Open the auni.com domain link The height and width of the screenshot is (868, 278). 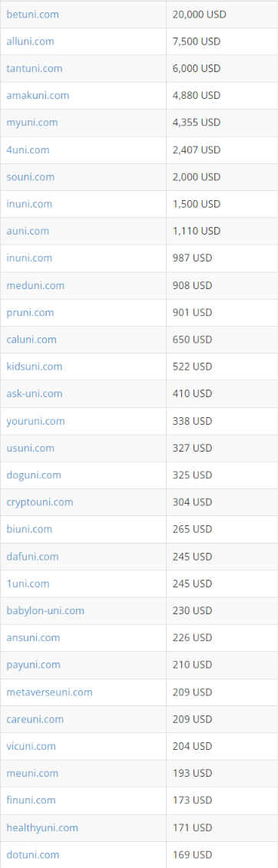[x=28, y=231]
